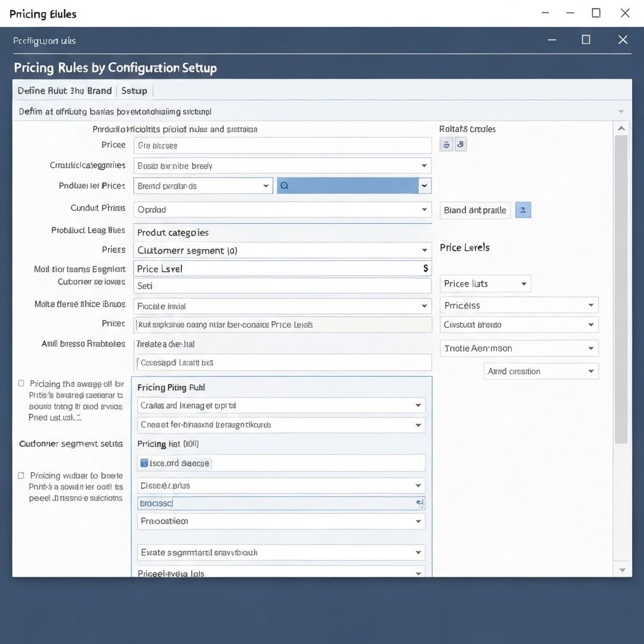
Task: Click into the Gre blucses text field
Action: click(x=282, y=145)
